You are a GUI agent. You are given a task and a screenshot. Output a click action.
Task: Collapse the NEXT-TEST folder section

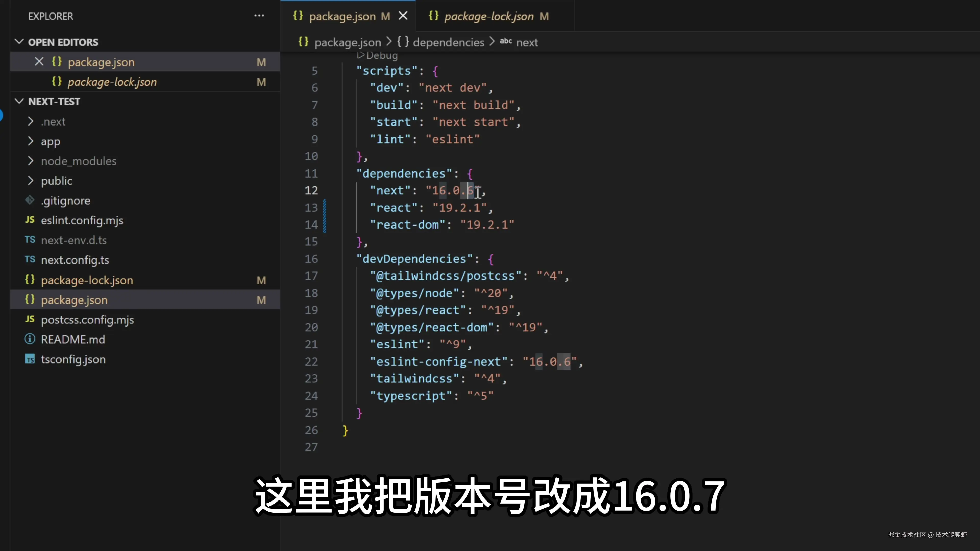pos(19,102)
